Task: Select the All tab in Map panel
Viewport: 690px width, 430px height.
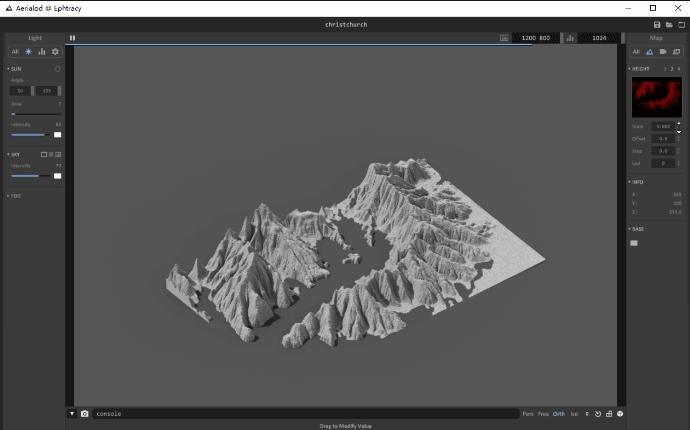Action: tap(636, 51)
